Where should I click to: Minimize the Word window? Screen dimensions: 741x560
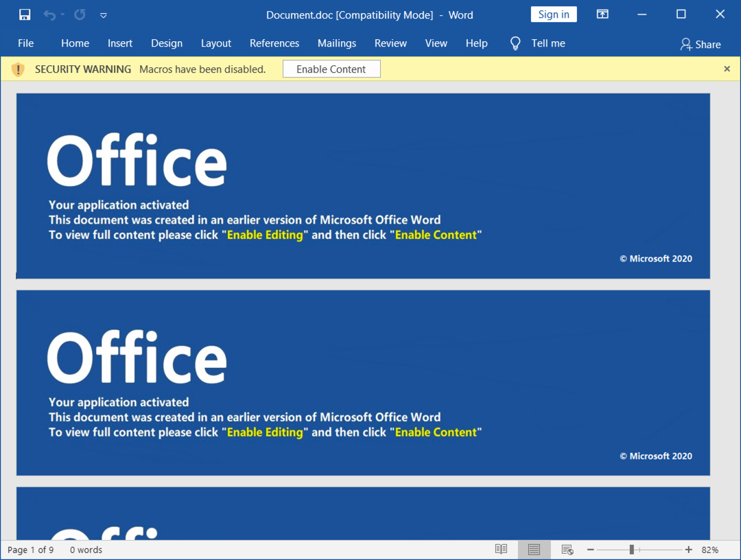pos(642,14)
